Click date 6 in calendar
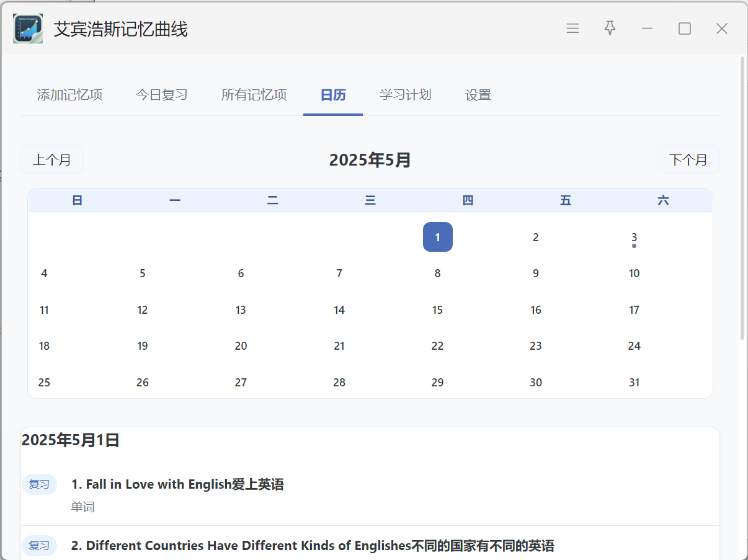The height and width of the screenshot is (560, 748). click(241, 273)
